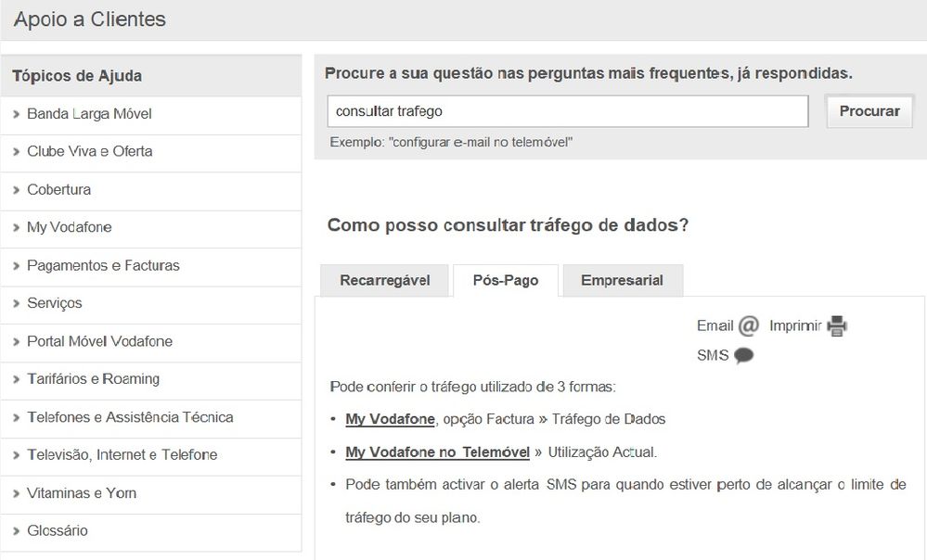This screenshot has height=560, width=927.
Task: Expand the Banda Larga Móvel topic arrow
Action: click(x=17, y=114)
